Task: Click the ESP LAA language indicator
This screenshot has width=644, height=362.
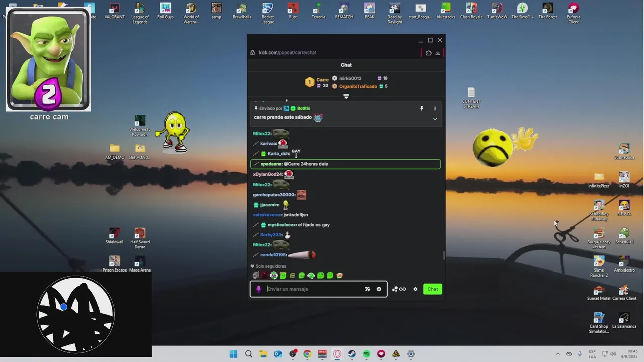Action: pos(592,354)
